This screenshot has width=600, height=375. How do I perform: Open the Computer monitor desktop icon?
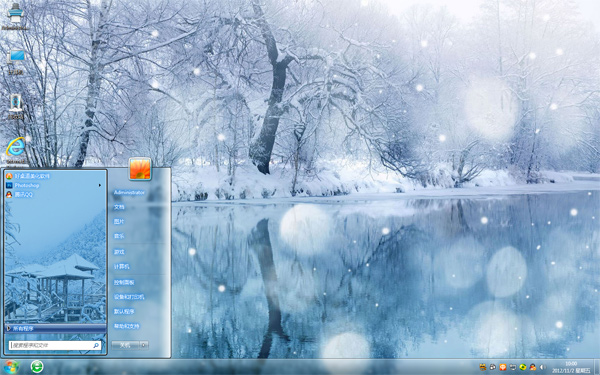click(16, 57)
